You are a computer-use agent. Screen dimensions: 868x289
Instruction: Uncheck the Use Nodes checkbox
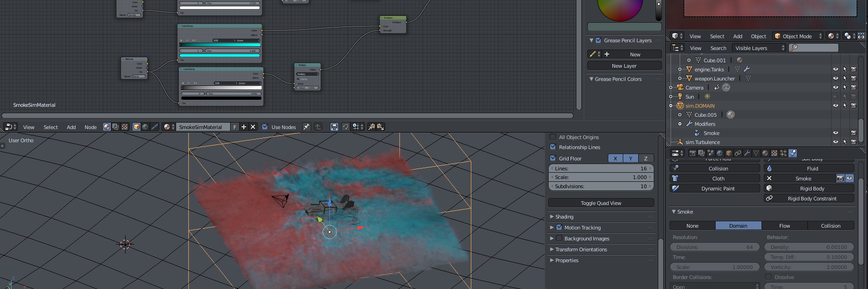click(x=265, y=127)
